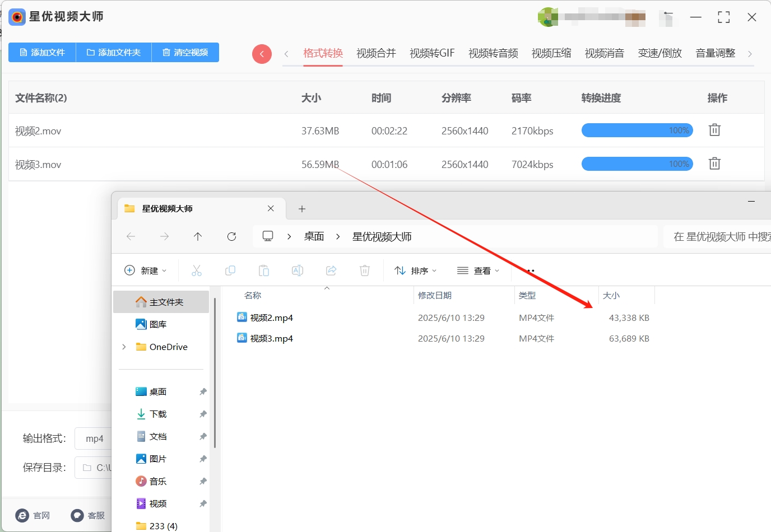Go to the 变速/倒放 tab

point(660,53)
